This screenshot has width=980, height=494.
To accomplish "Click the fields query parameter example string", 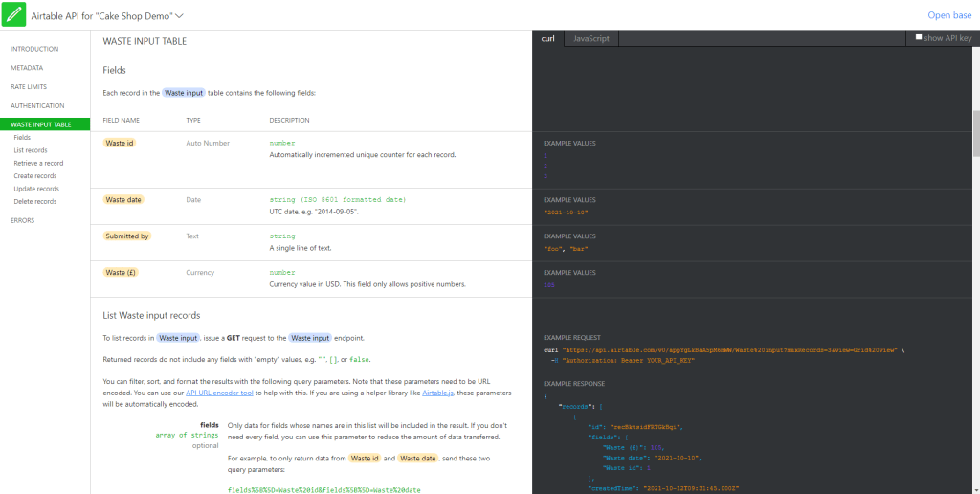I will coord(324,490).
